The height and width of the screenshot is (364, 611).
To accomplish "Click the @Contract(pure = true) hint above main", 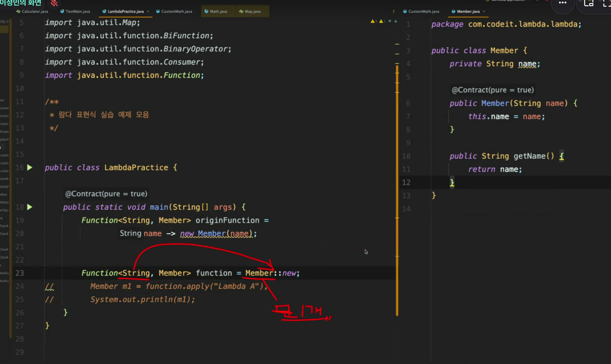I will pyautogui.click(x=106, y=194).
